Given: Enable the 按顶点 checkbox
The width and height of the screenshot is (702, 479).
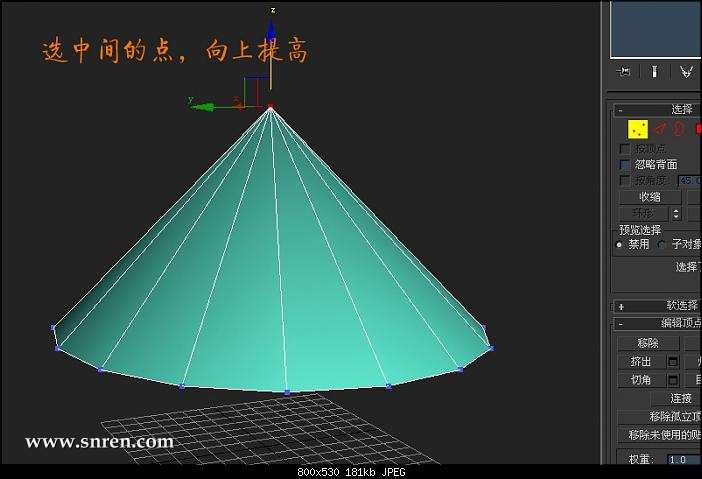Looking at the screenshot, I should 624,148.
